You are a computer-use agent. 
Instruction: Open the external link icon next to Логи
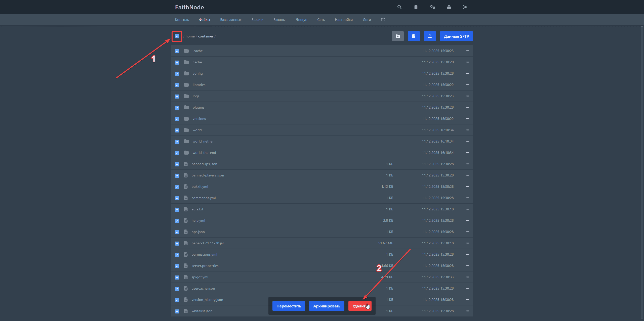[383, 20]
